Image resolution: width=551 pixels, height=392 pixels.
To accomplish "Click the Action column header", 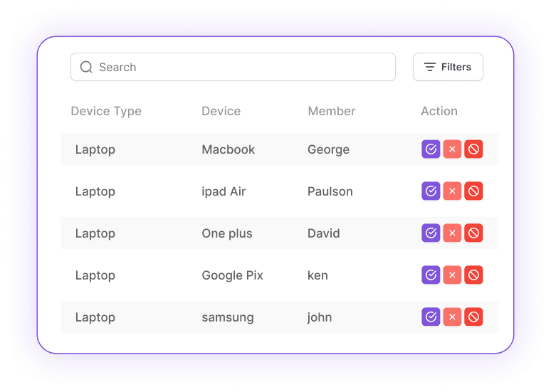I will click(439, 111).
